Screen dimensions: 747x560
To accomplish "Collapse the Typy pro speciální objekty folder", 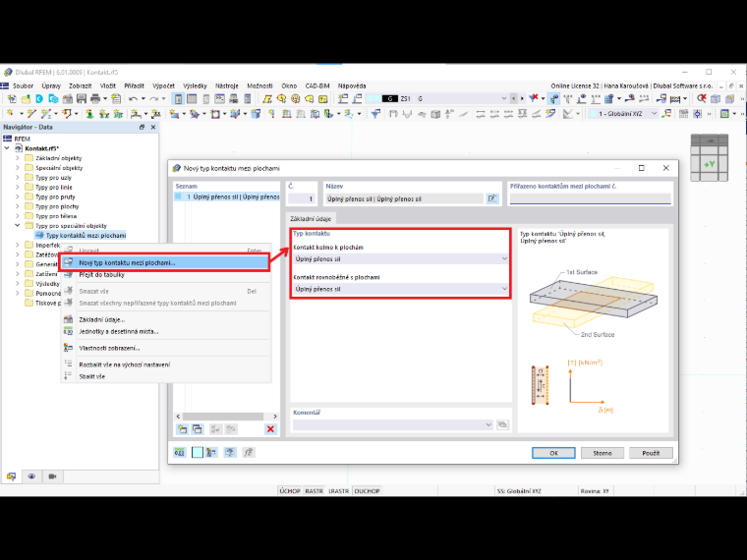I will (x=18, y=226).
